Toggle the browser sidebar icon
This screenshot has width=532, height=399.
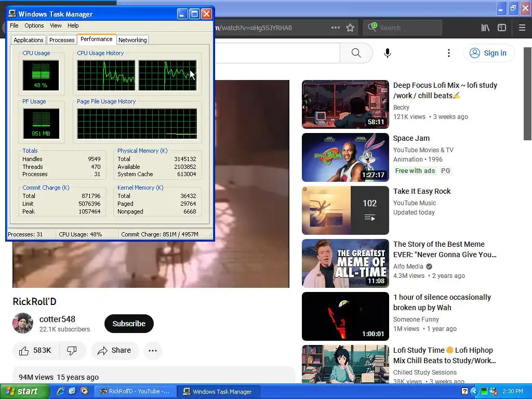point(502,28)
